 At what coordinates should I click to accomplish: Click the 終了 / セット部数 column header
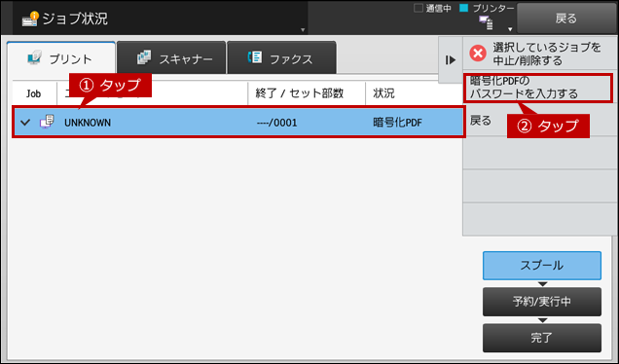(300, 93)
